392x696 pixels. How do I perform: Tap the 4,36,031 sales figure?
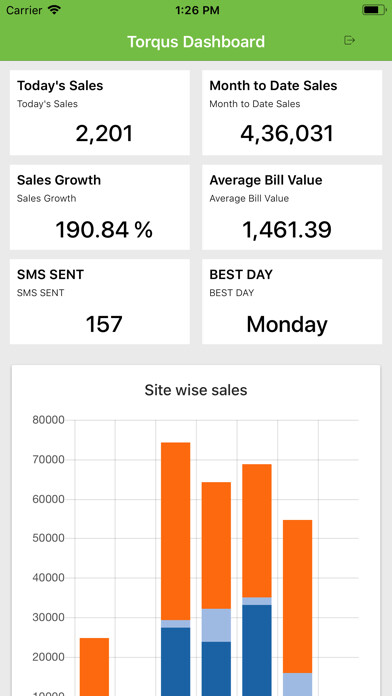287,134
